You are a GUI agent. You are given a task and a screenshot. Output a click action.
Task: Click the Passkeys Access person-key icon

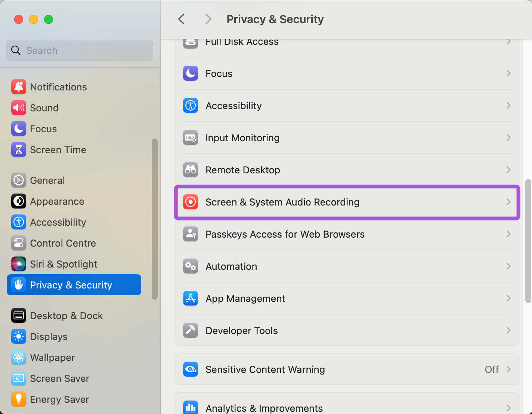tap(191, 234)
